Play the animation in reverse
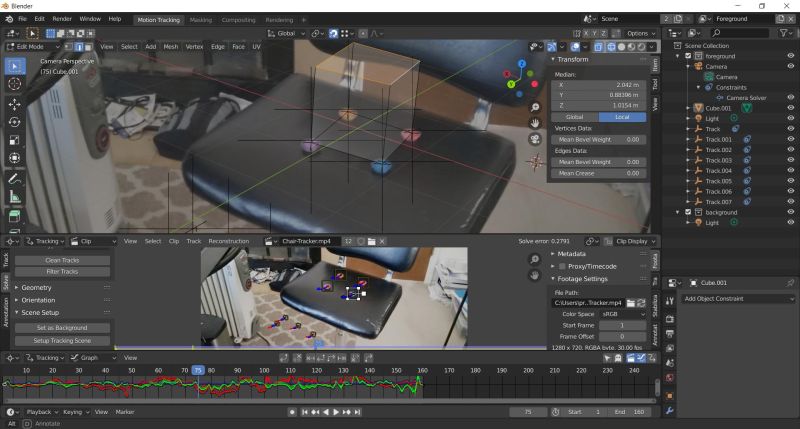 point(326,412)
